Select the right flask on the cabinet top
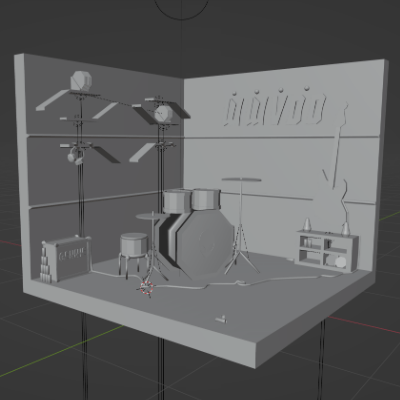 tap(346, 228)
